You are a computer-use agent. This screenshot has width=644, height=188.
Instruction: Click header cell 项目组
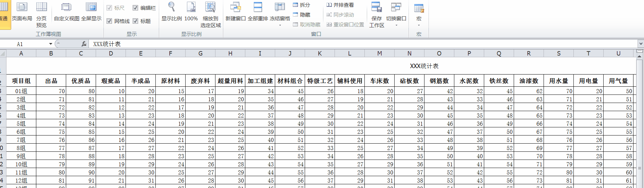click(21, 81)
